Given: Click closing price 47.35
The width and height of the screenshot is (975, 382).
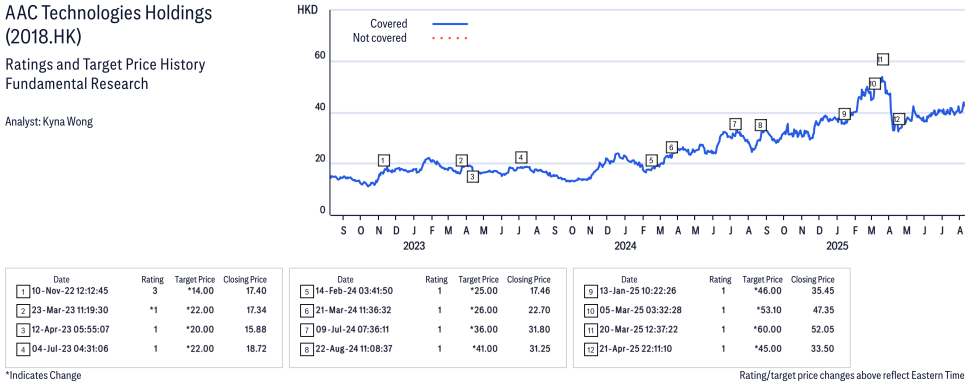Looking at the screenshot, I should (823, 310).
